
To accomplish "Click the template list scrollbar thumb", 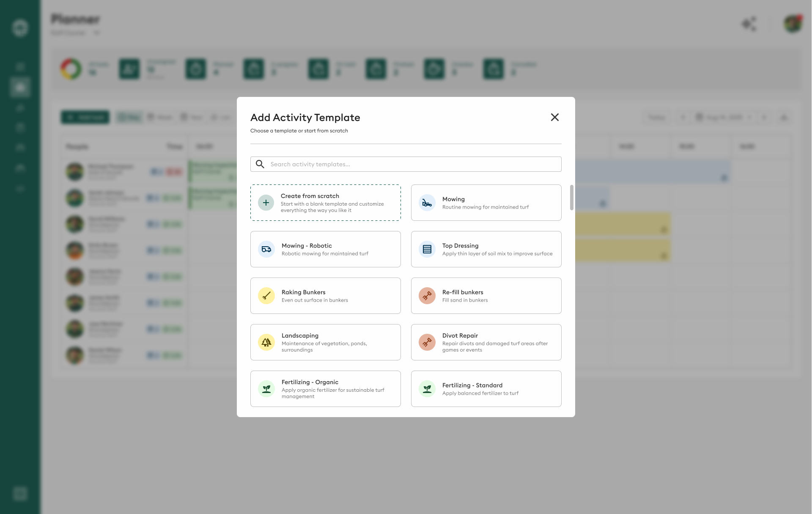I will pos(572,197).
